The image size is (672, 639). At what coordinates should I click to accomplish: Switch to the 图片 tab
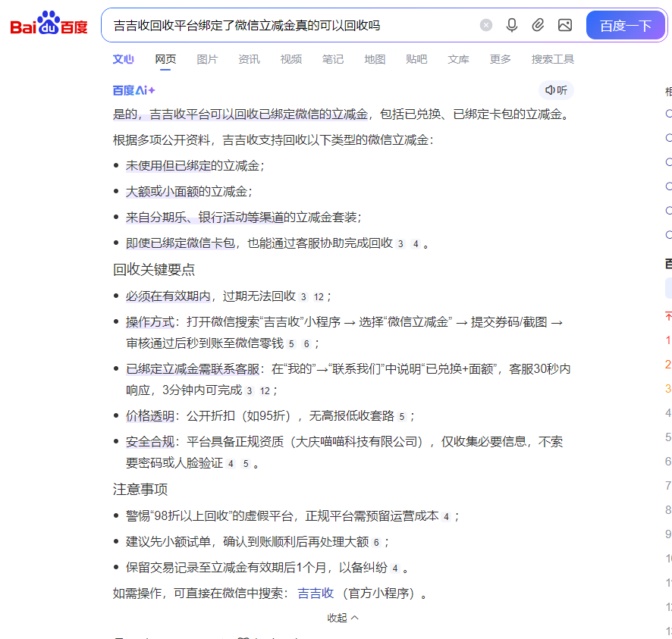pos(207,58)
